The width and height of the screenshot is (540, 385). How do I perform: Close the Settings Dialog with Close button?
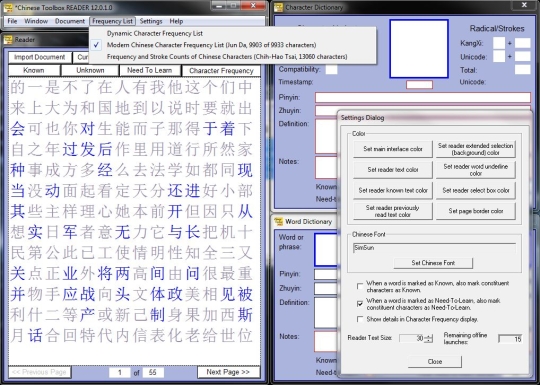pos(435,362)
